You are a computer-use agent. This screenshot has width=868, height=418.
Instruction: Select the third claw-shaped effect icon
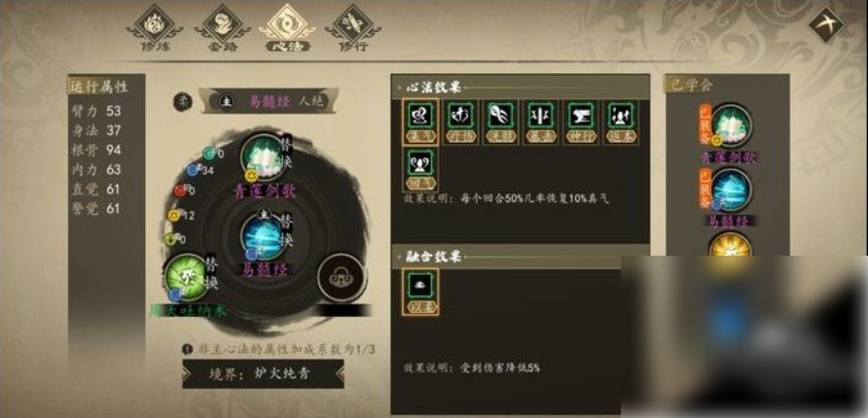(x=501, y=122)
